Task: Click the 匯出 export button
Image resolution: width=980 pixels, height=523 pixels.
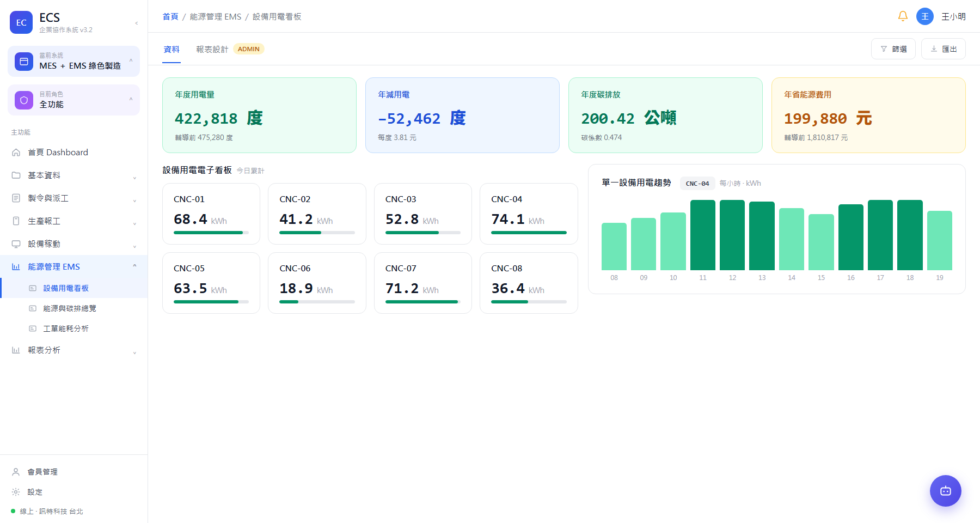Action: (944, 48)
